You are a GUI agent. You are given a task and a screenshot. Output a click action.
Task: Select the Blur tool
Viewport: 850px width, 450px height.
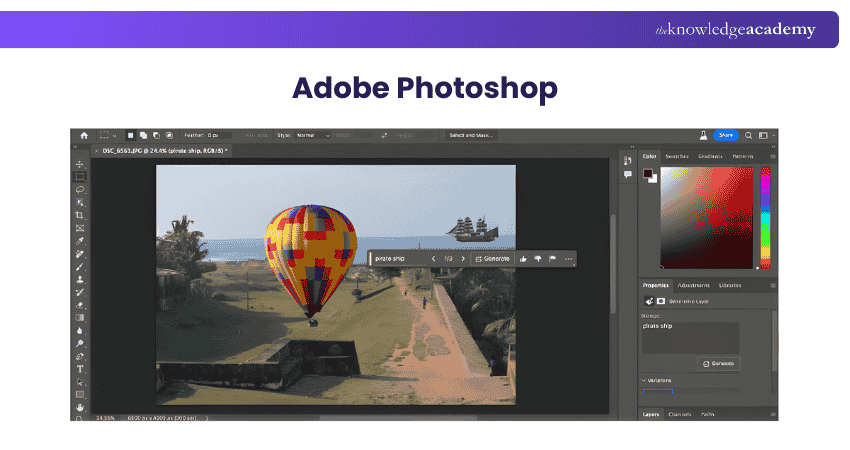[x=80, y=331]
